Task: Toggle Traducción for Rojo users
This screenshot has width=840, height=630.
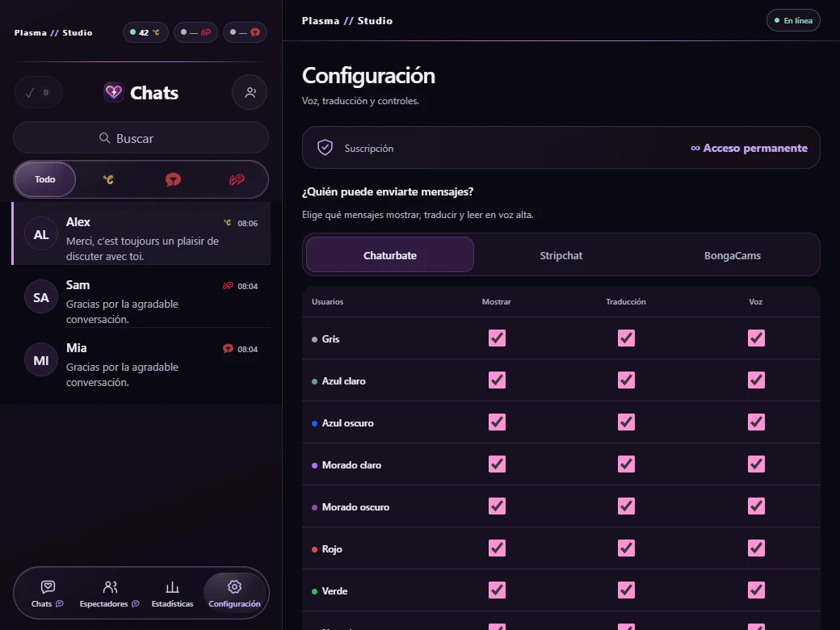Action: click(626, 548)
